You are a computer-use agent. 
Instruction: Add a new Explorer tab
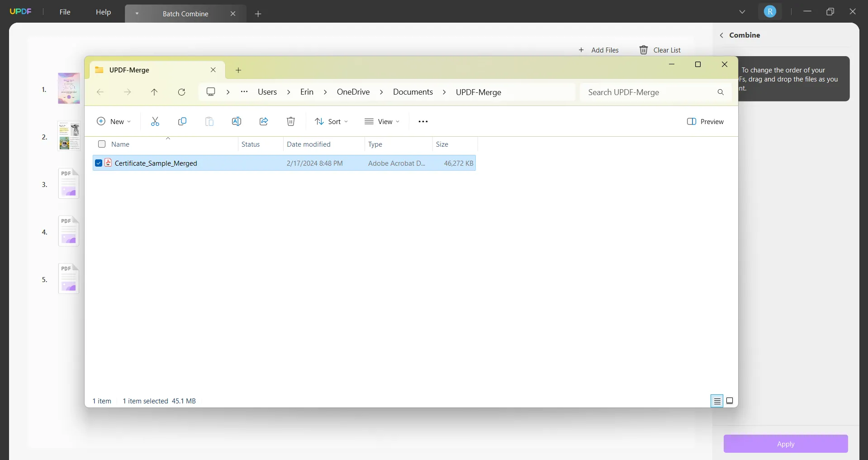[238, 70]
